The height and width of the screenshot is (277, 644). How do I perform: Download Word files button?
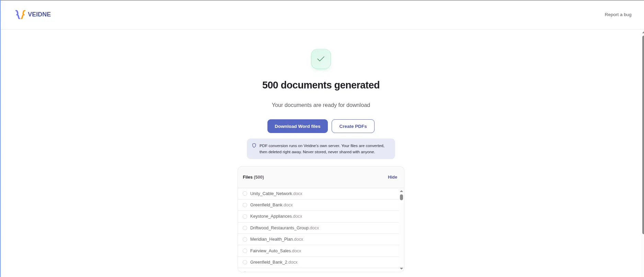pyautogui.click(x=298, y=126)
